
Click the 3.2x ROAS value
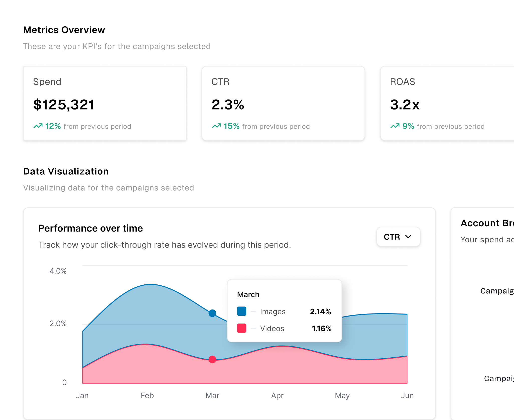pyautogui.click(x=405, y=104)
